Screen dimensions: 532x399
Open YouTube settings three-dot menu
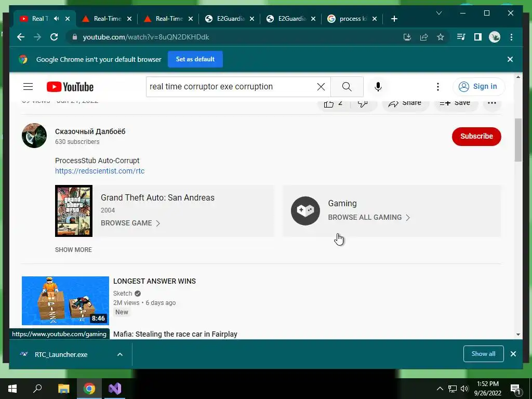[437, 87]
